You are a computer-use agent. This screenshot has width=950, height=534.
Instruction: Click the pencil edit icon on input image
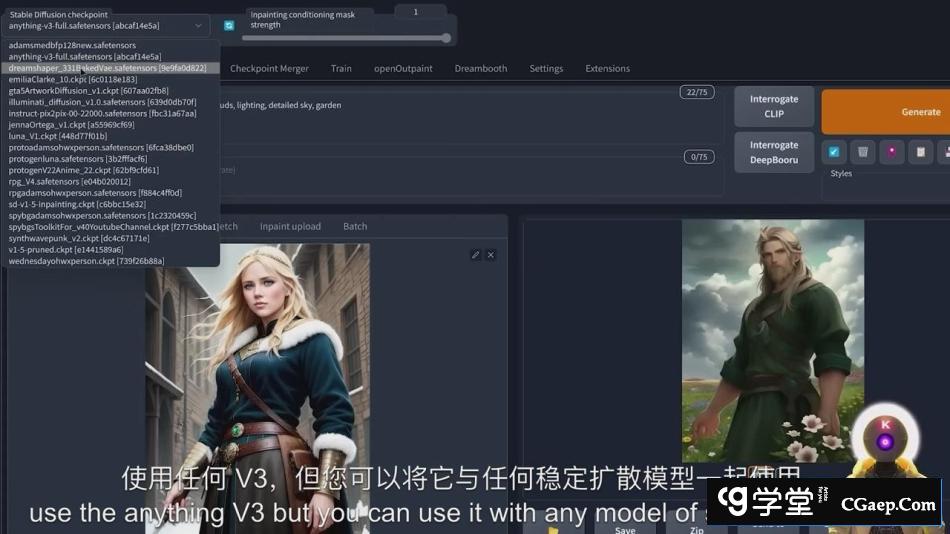pyautogui.click(x=475, y=255)
